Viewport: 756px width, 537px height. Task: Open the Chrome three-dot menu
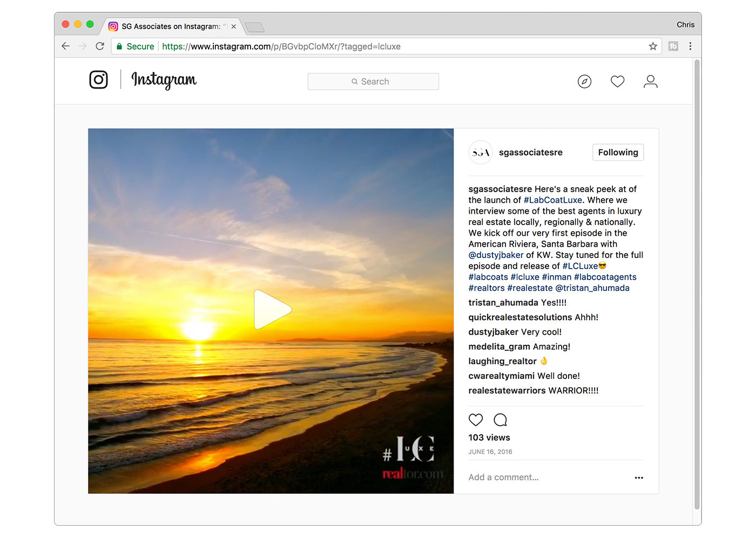pyautogui.click(x=690, y=46)
